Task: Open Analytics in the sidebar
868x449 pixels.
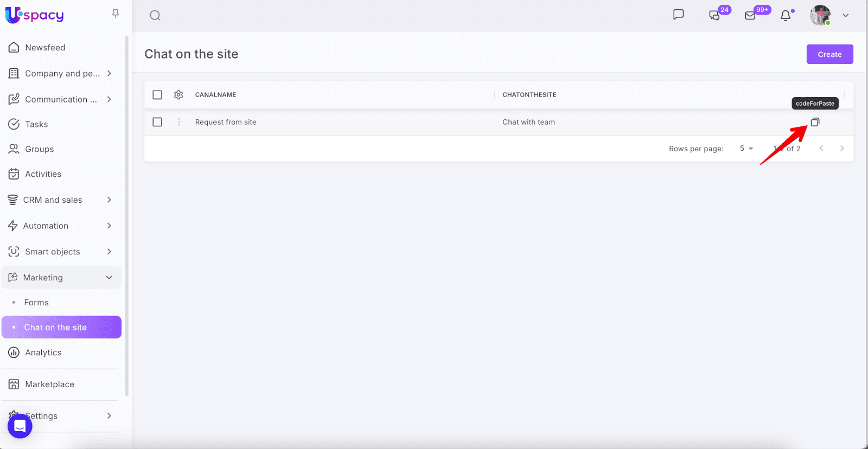Action: click(x=43, y=352)
